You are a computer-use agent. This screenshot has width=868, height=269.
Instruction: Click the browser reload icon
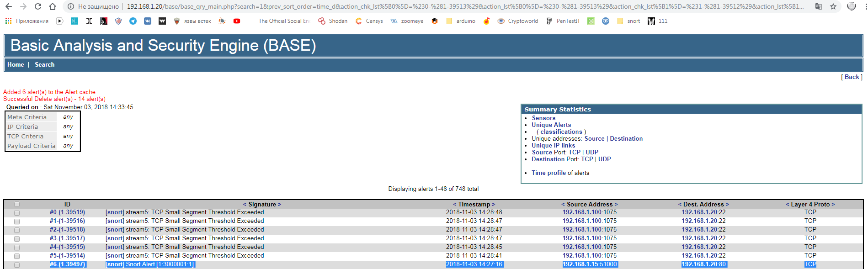click(38, 6)
